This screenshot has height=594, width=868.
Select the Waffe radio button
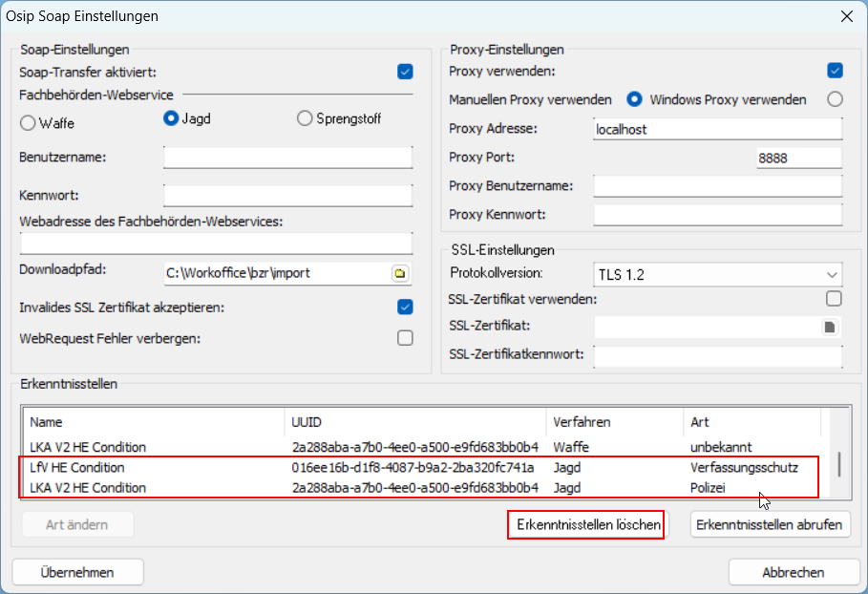[28, 123]
